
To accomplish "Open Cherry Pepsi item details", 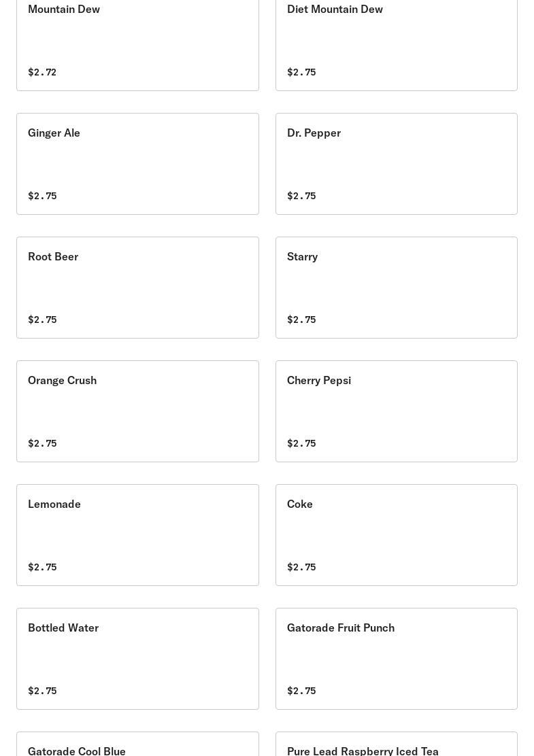I will (396, 411).
